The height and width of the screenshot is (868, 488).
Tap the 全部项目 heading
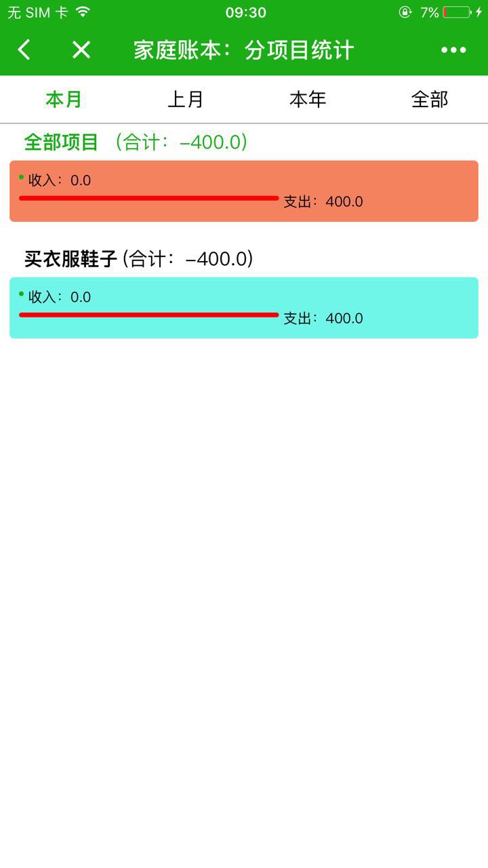[62, 142]
